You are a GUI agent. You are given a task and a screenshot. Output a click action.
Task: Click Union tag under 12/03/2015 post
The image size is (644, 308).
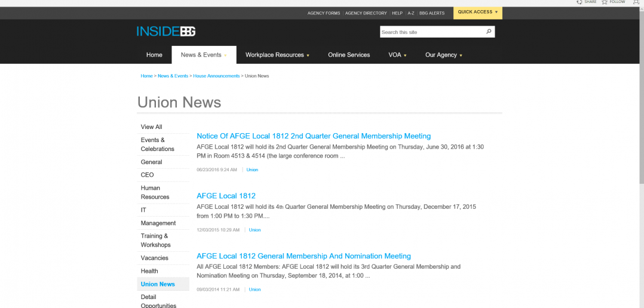coord(254,230)
